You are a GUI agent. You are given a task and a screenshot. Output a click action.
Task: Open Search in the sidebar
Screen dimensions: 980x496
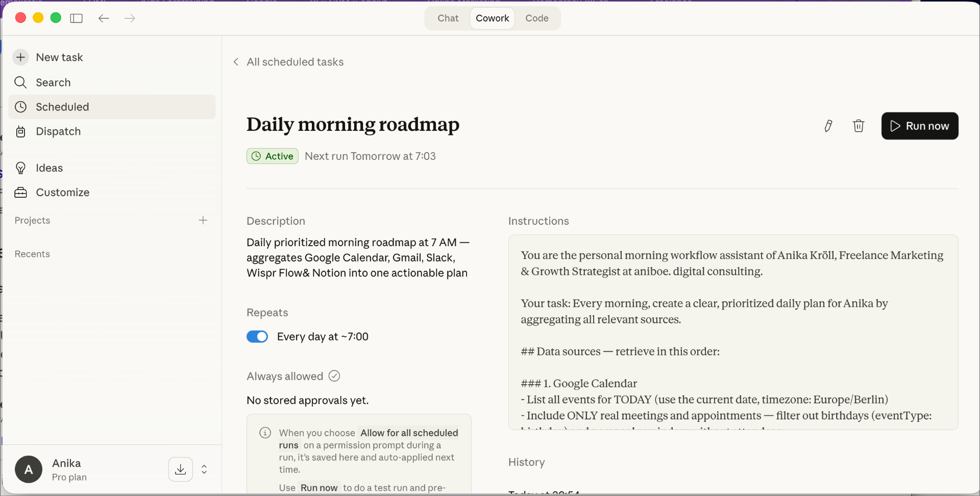[x=112, y=82]
